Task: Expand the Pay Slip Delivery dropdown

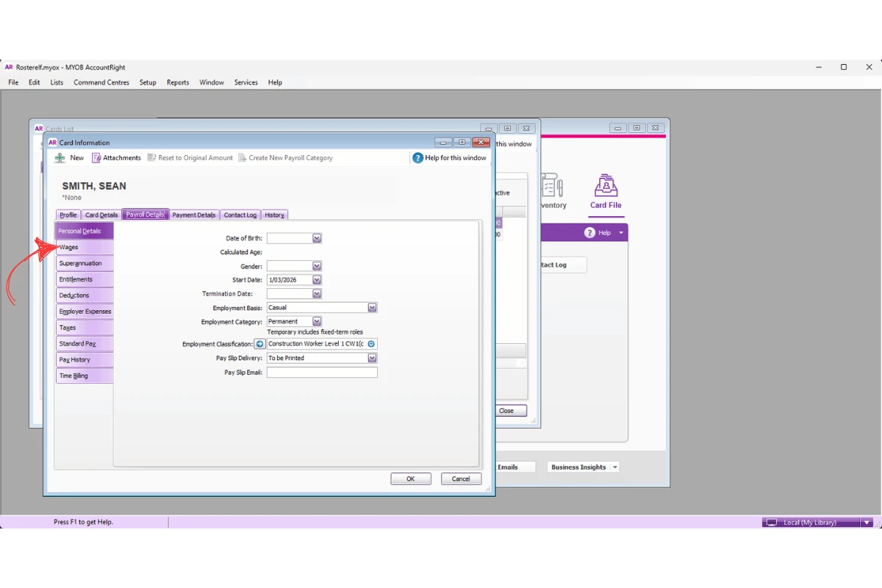Action: tap(372, 358)
